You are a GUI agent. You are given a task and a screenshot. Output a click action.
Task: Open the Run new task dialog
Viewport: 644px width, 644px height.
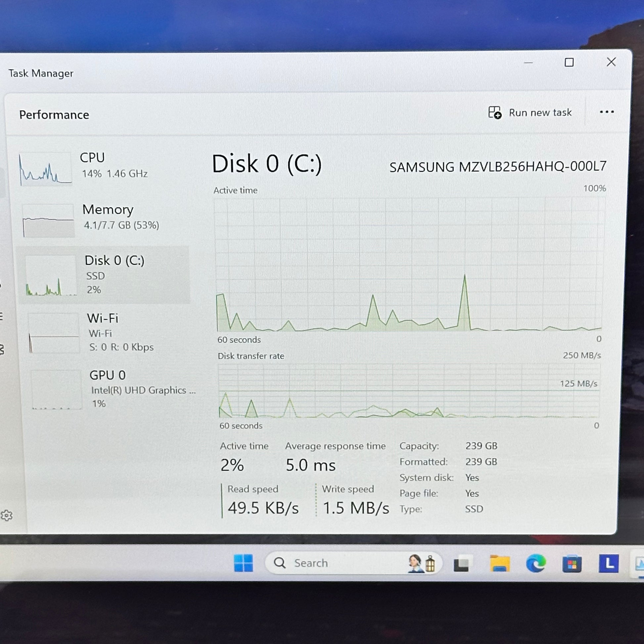coord(530,113)
